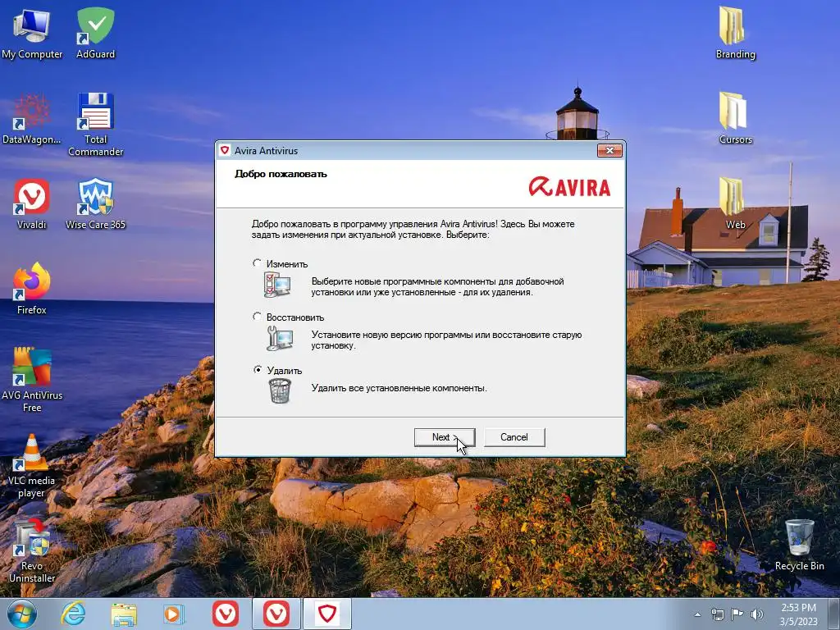Open the Action Center flag icon
The image size is (840, 630).
point(737,614)
